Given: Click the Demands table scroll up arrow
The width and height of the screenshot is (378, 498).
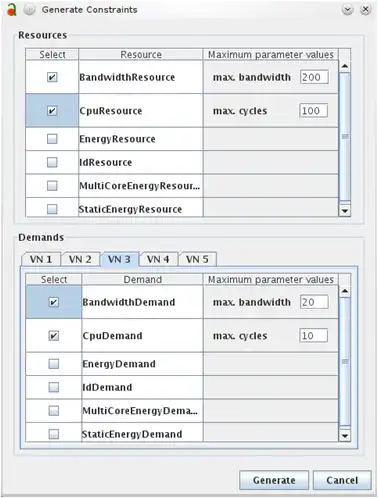Looking at the screenshot, I should click(x=345, y=291).
